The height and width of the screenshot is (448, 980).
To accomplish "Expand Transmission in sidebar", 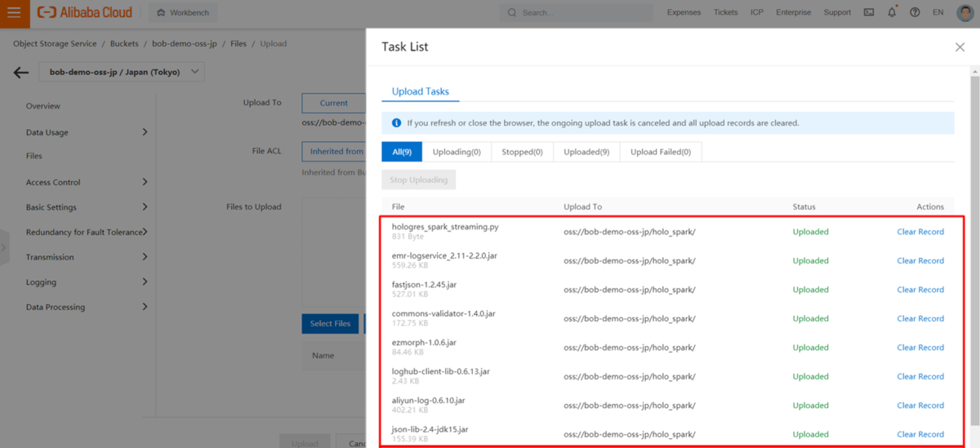I will (x=86, y=257).
